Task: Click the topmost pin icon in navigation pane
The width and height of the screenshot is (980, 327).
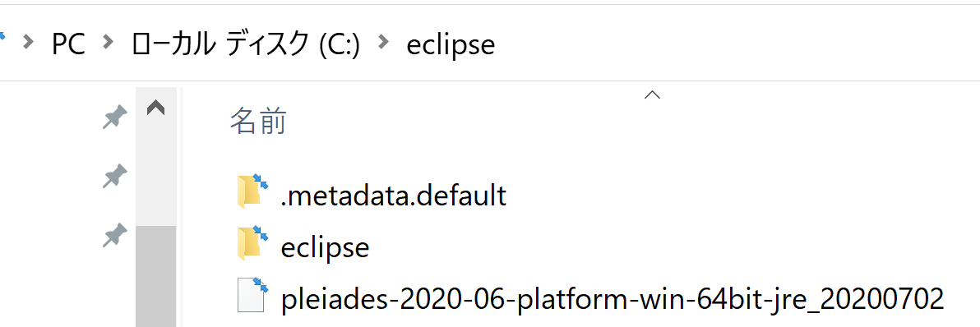Action: point(115,117)
